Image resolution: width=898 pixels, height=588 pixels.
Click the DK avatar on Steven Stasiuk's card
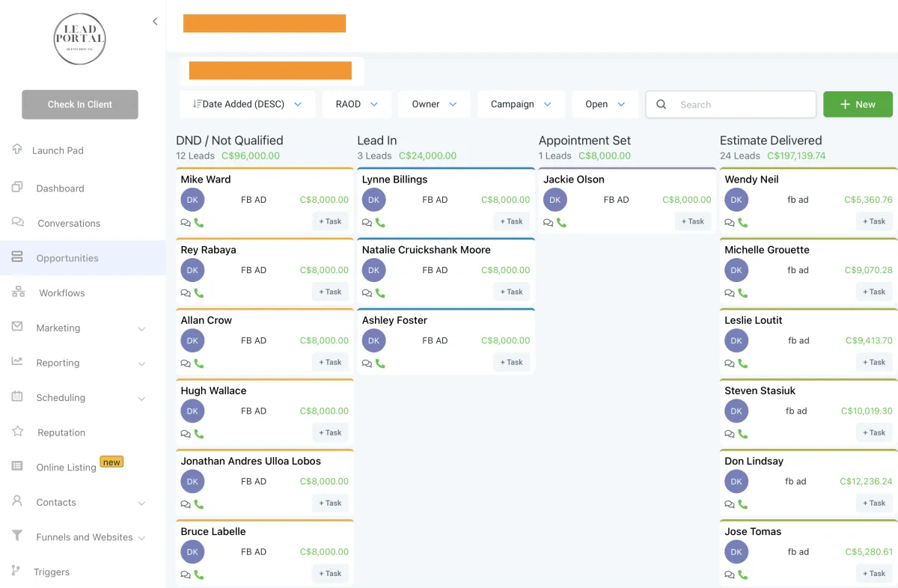pyautogui.click(x=736, y=411)
